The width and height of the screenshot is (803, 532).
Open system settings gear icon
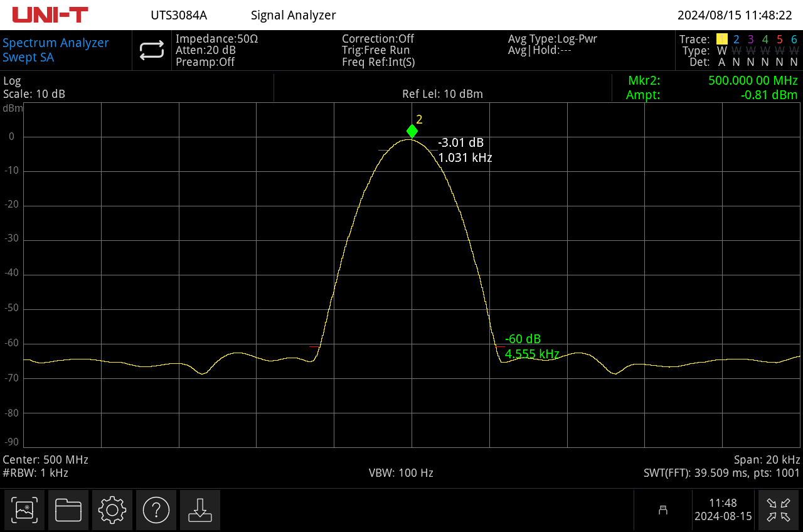pos(112,510)
